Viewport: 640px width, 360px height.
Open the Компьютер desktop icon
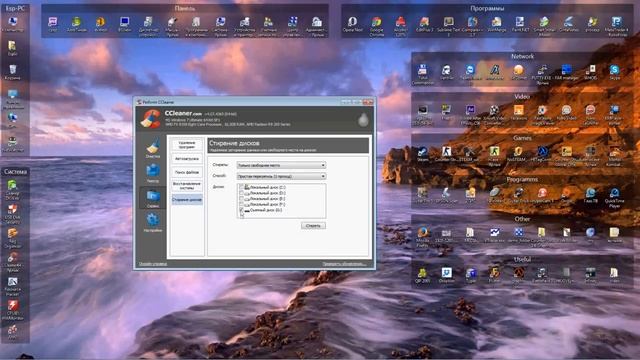[x=13, y=24]
